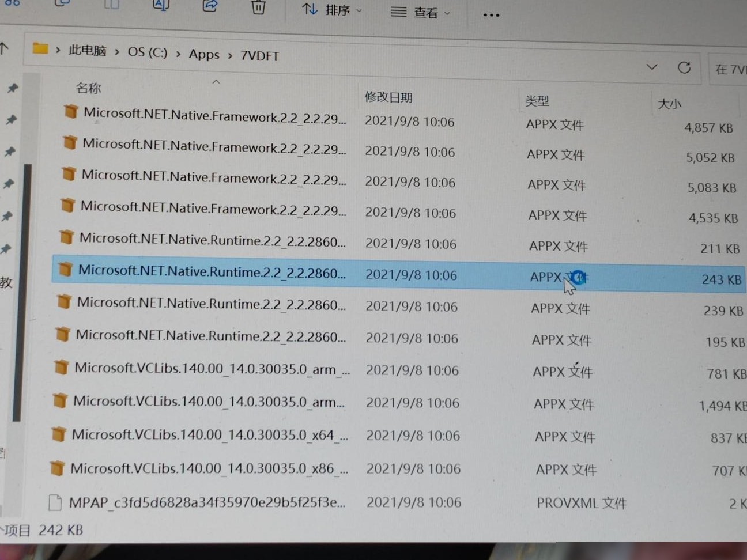
Task: Sort by the 类型 column header
Action: point(537,101)
